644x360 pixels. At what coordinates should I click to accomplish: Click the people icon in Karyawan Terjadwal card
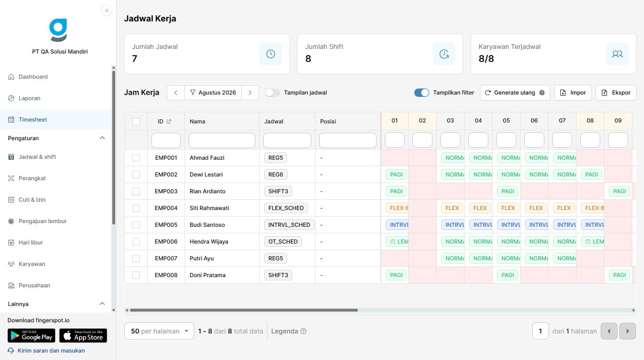(x=617, y=54)
